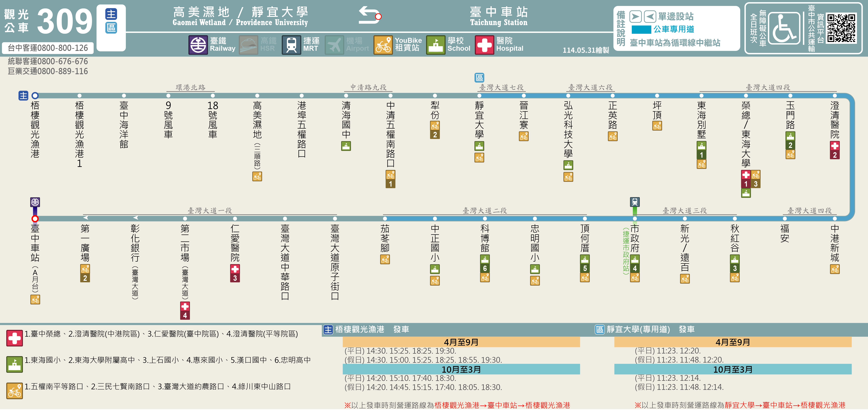Click the left-pointing one-way stop arrow icon
Viewport: 868px width, 410px height.
[650, 17]
